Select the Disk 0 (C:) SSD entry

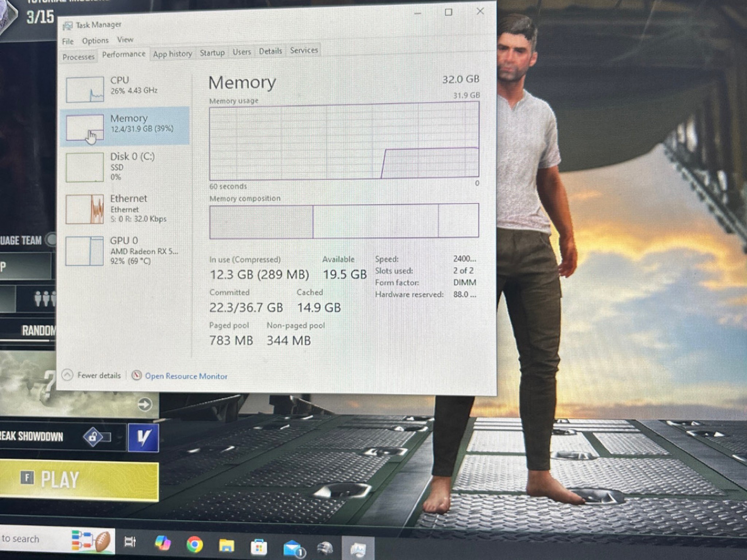click(x=125, y=167)
